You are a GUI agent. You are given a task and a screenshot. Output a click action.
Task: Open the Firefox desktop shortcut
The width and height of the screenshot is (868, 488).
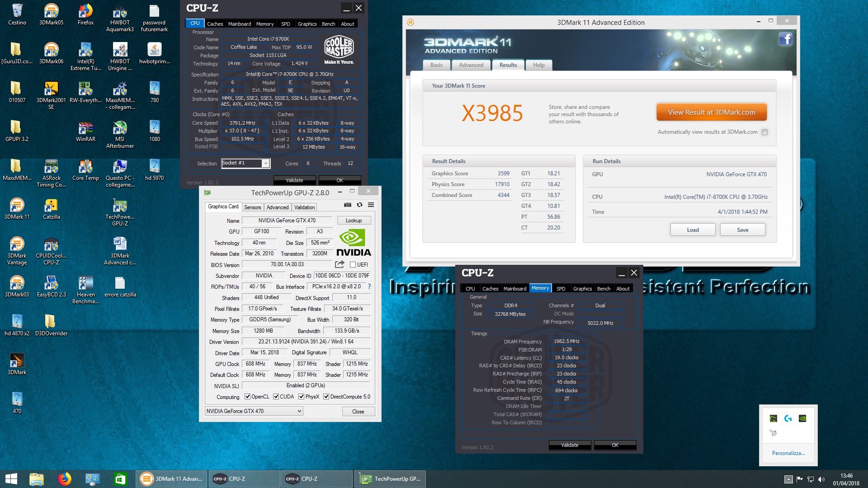tap(85, 14)
